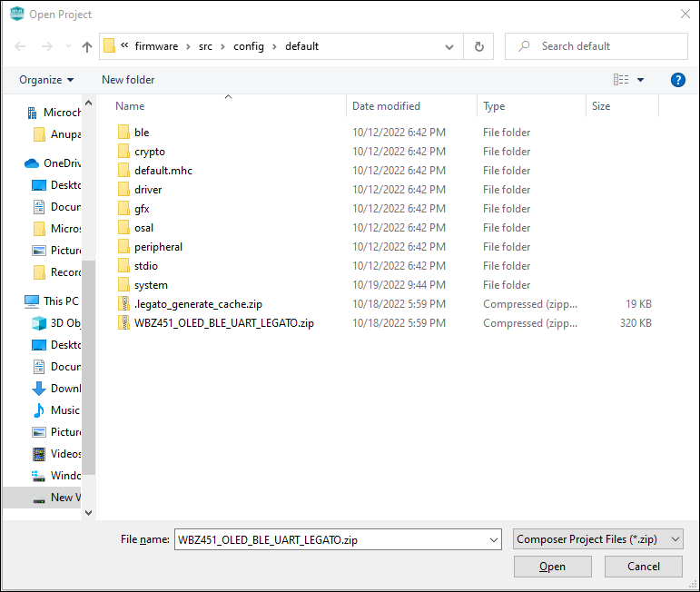Viewport: 700px width, 592px height.
Task: Select the default.mhc folder
Action: 163,171
